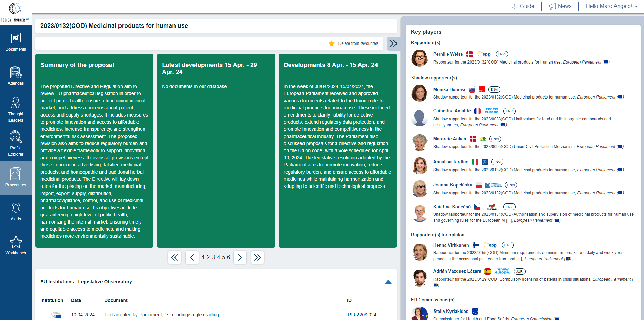Collapse the Key players side panel

393,43
